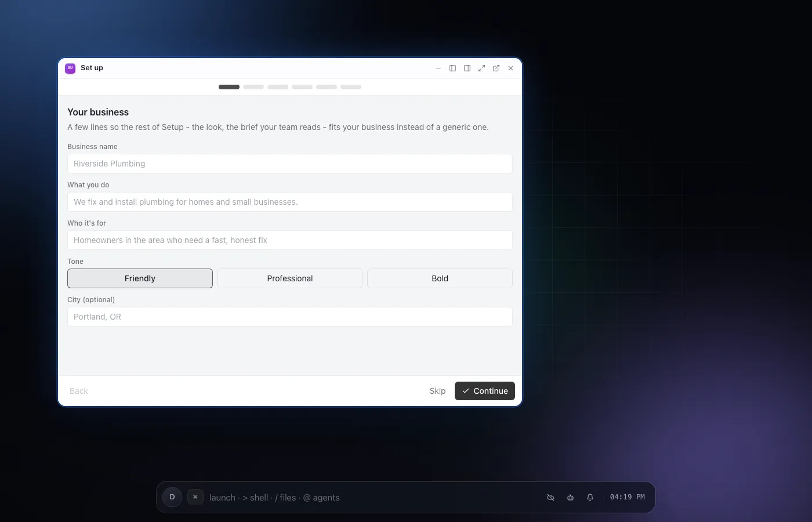Click the purple Set up app icon
The width and height of the screenshot is (812, 522).
70,68
